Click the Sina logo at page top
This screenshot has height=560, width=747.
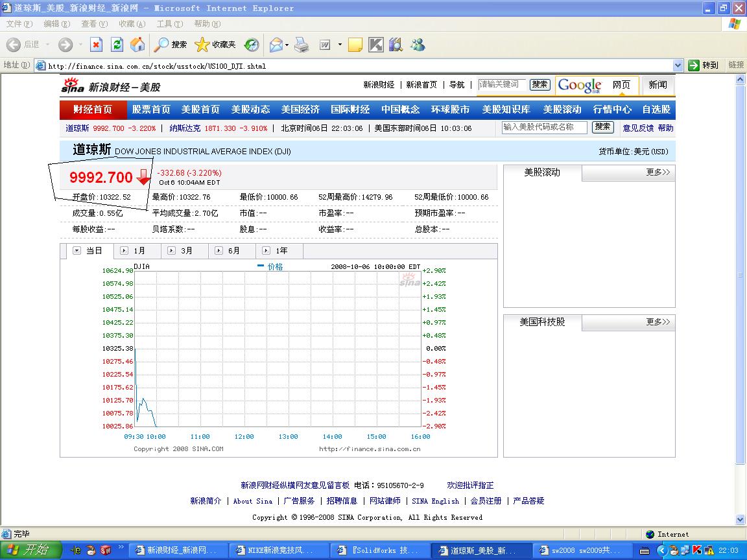[73, 86]
